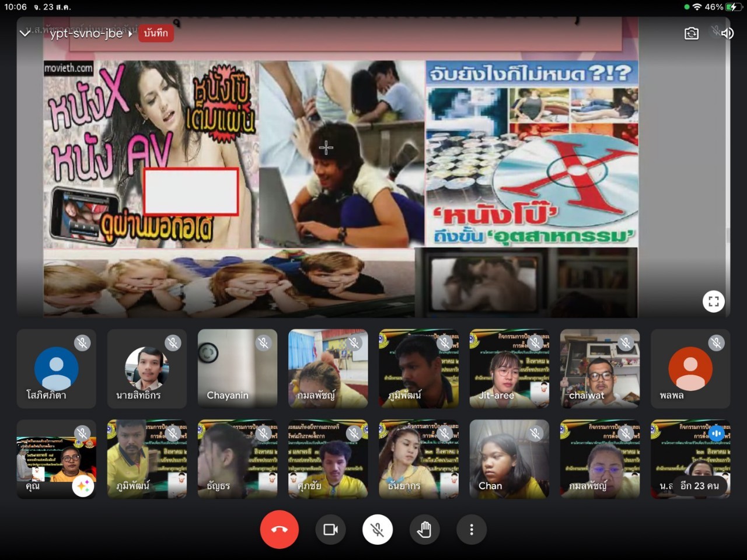The image size is (747, 560).
Task: Tap the Jit-aree participant tile
Action: (509, 368)
